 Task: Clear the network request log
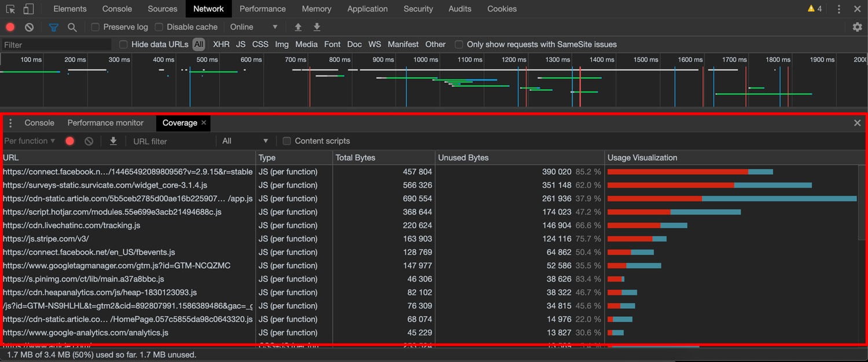pos(29,27)
